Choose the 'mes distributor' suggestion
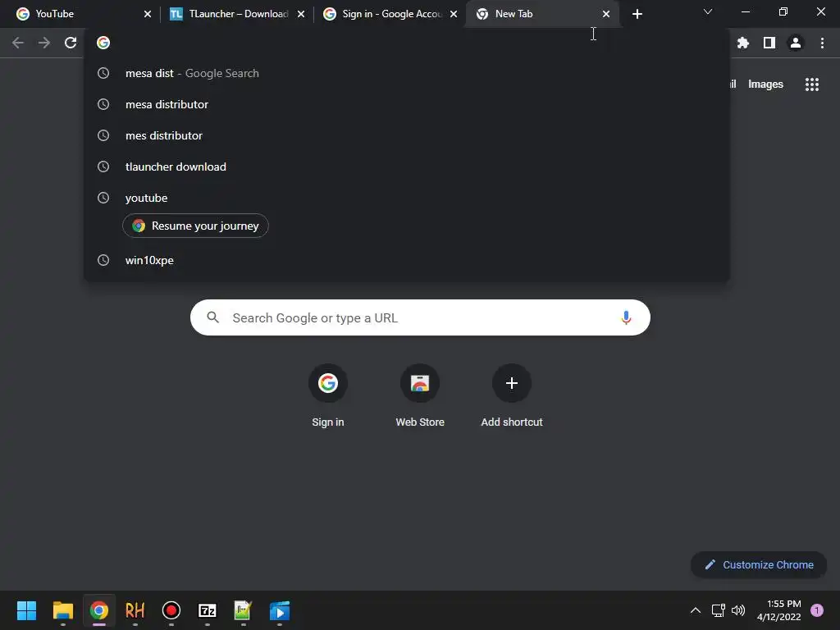Viewport: 840px width, 630px height. click(407, 135)
